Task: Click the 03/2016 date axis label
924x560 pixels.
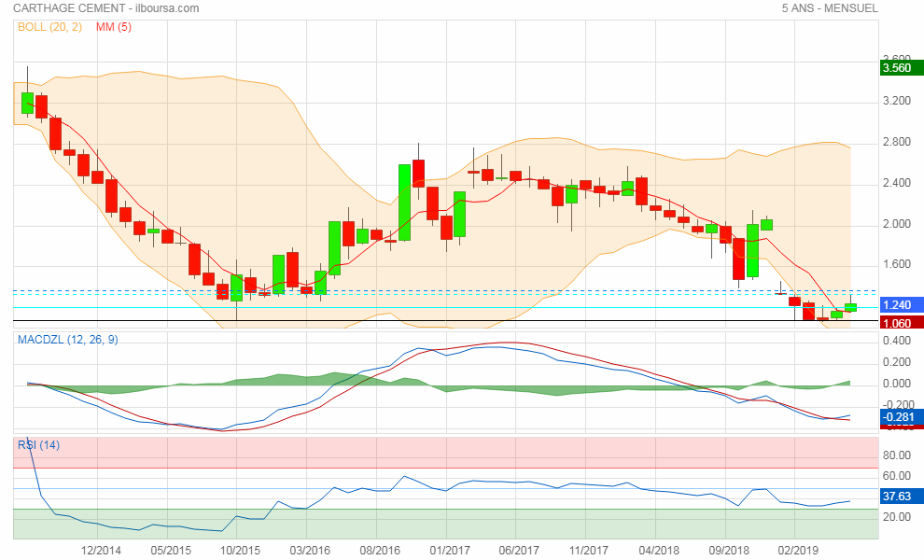Action: click(310, 551)
